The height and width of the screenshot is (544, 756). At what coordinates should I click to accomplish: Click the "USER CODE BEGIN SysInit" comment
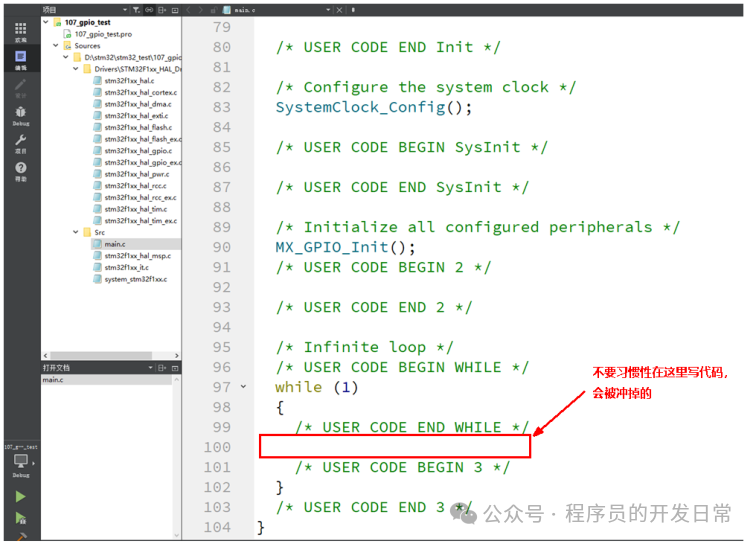point(412,147)
